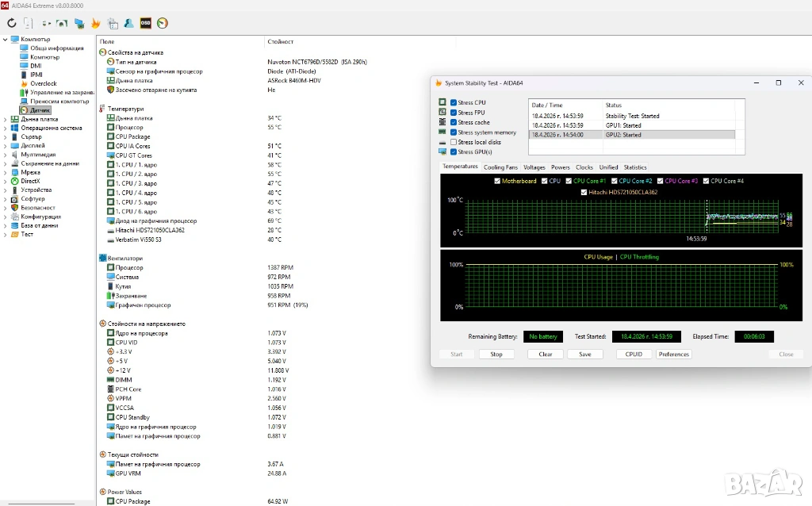The image size is (812, 506).
Task: Select the Overclock item in the tree
Action: click(44, 83)
